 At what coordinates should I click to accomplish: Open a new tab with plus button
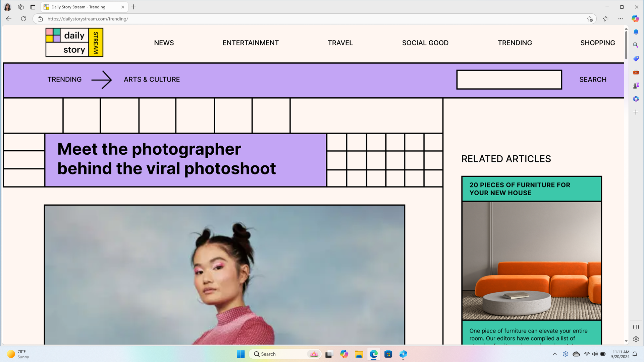134,7
